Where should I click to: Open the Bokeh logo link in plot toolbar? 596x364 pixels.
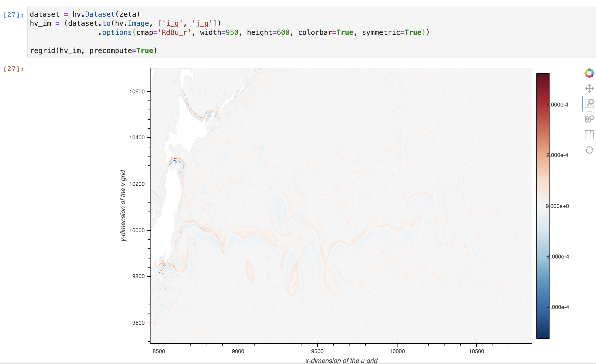click(589, 73)
